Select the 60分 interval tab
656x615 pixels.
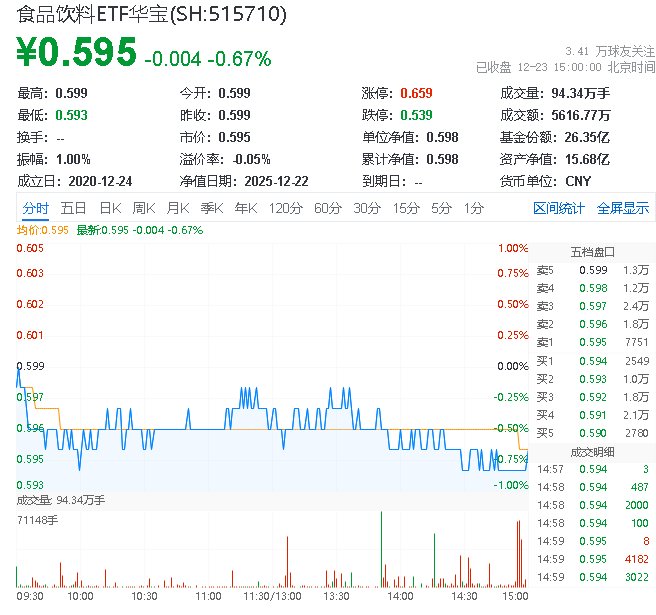328,208
